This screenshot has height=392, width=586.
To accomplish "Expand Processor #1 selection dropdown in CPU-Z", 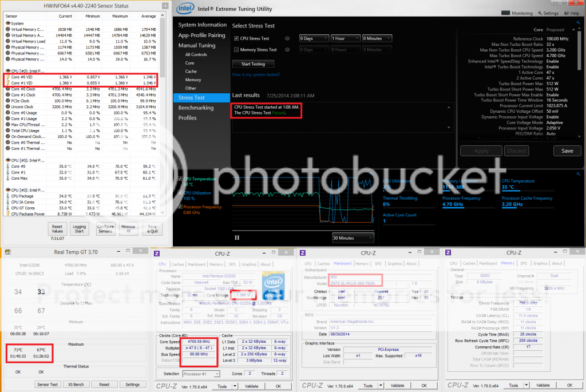I will click(201, 374).
